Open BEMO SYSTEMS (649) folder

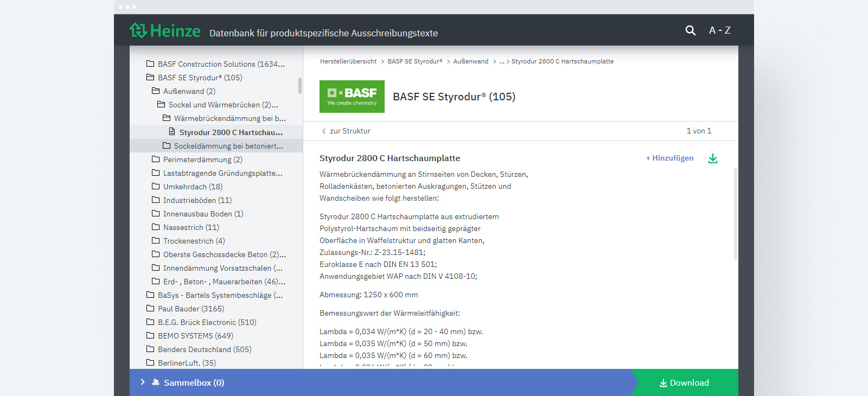tap(190, 336)
